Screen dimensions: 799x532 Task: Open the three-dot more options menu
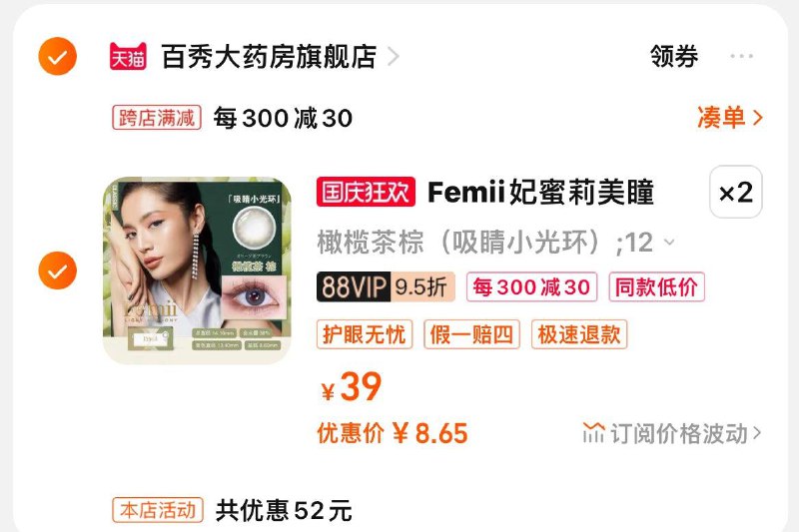pyautogui.click(x=741, y=56)
